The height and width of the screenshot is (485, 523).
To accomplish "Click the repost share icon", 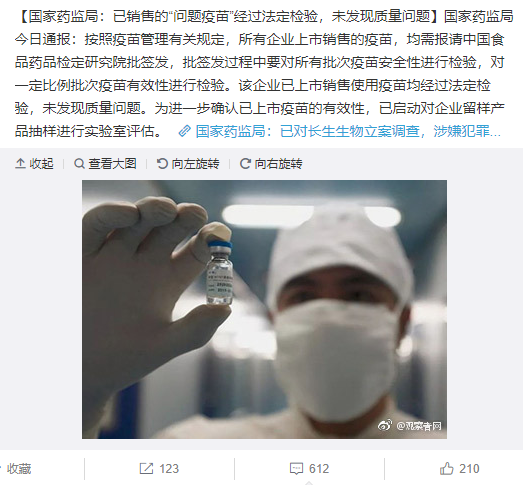I will coord(146,468).
